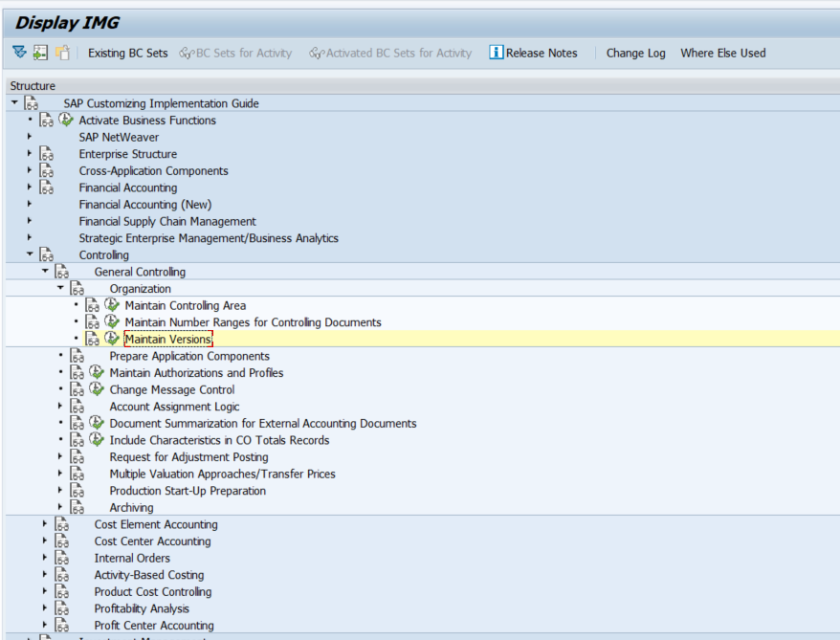Collapse the Controlling node
The image size is (840, 640).
(x=30, y=254)
